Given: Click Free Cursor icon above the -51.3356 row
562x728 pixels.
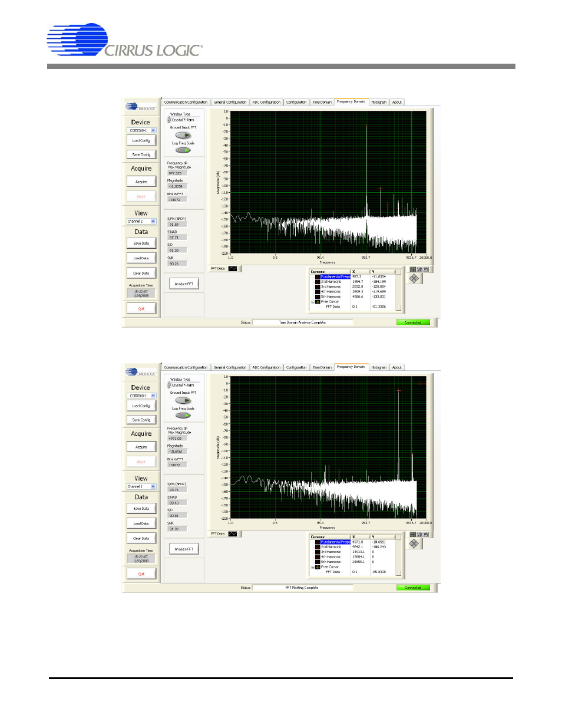Looking at the screenshot, I should pos(318,302).
